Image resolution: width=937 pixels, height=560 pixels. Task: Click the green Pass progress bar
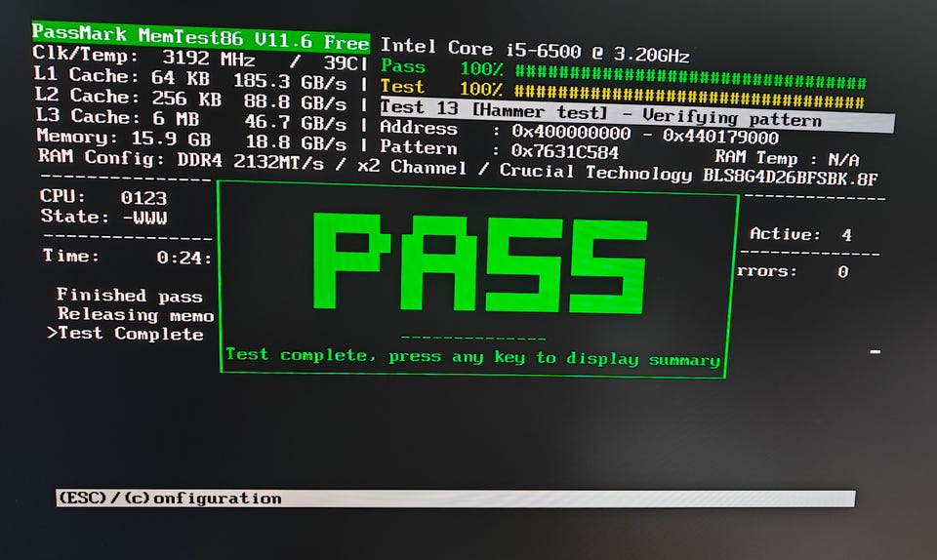tap(690, 76)
